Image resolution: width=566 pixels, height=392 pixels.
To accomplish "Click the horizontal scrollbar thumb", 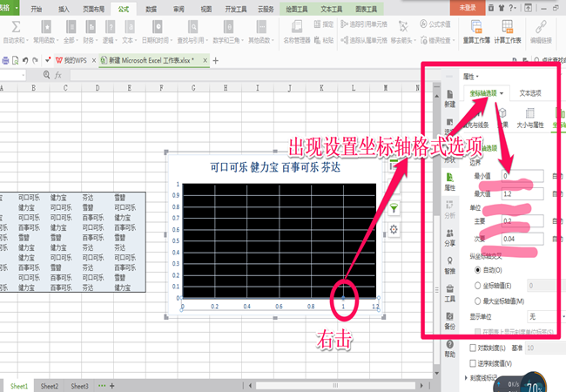I will point(335,386).
